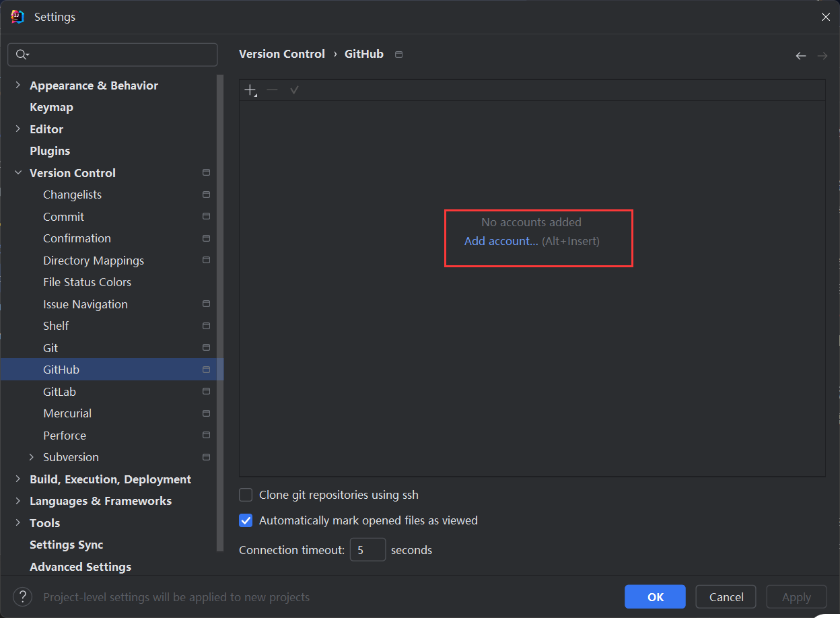Viewport: 840px width, 618px height.
Task: Click the project icon next to Issue Navigation
Action: [207, 304]
